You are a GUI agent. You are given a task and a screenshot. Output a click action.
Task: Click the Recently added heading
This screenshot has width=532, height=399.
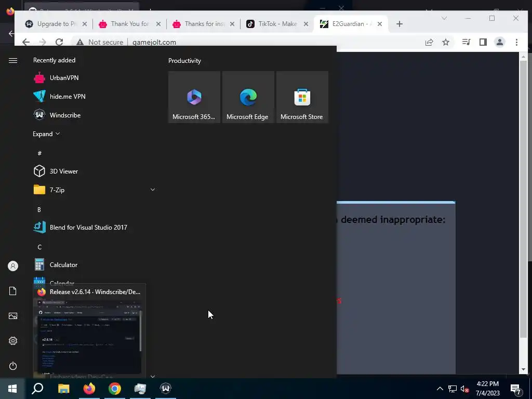tap(54, 60)
